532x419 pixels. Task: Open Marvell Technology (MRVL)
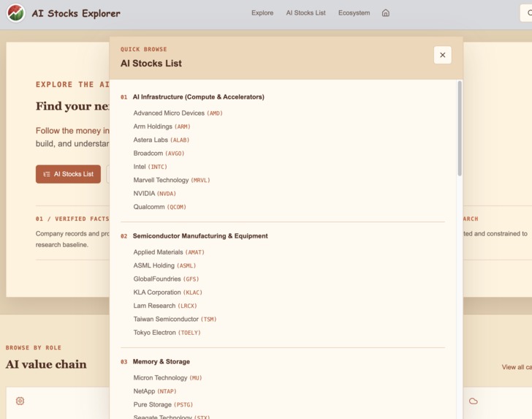coord(172,180)
